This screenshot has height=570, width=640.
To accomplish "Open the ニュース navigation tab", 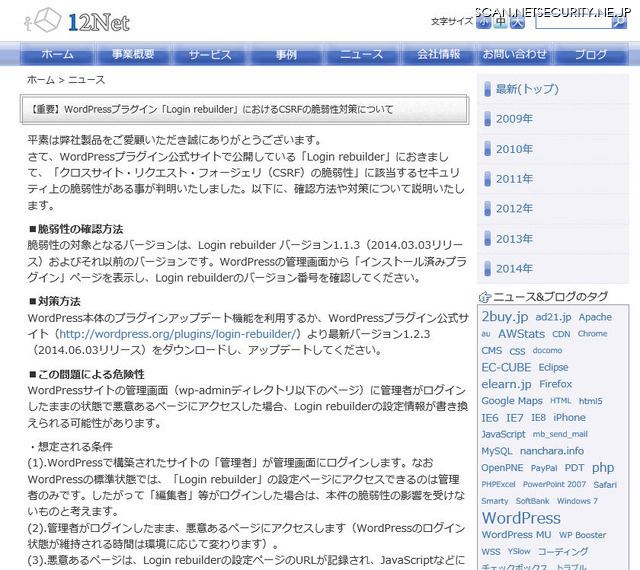I will pos(362,54).
